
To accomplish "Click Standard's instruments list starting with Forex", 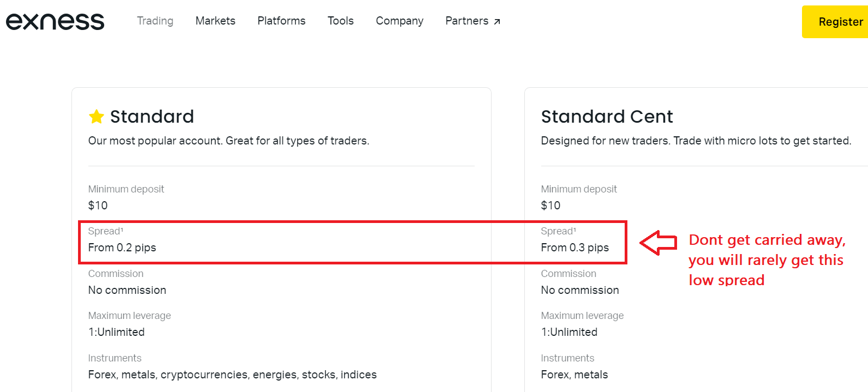I will (232, 375).
